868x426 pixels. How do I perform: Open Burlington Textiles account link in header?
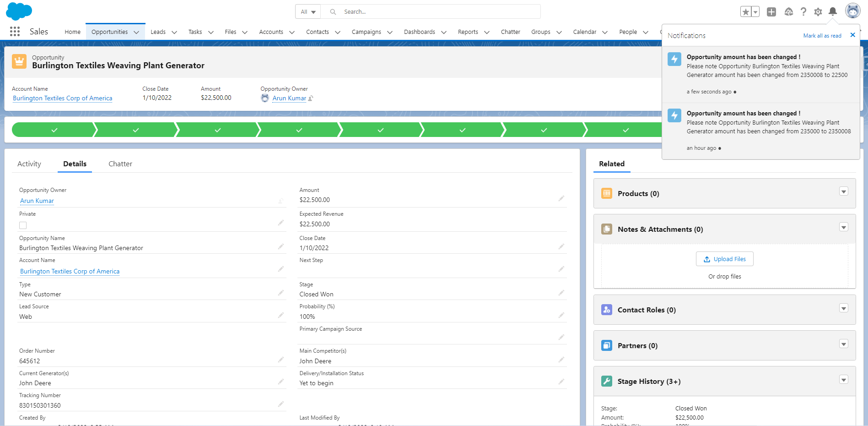click(63, 98)
